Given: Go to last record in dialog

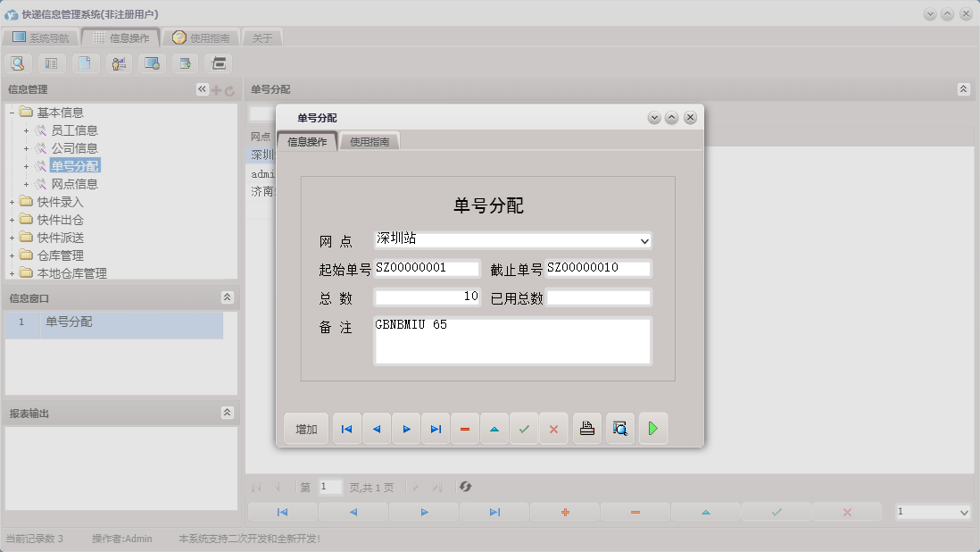Looking at the screenshot, I should 436,429.
